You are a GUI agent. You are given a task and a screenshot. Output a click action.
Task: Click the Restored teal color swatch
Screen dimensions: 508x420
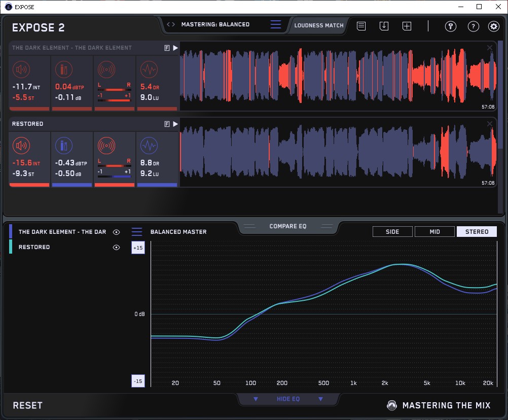click(11, 247)
